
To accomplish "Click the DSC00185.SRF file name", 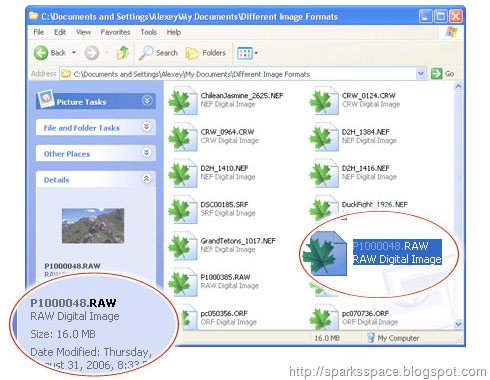I will (x=224, y=205).
